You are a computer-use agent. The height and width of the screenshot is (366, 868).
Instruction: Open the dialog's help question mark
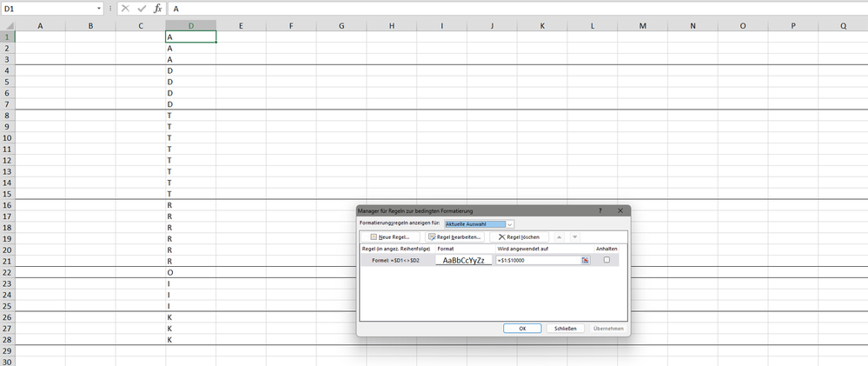(x=600, y=211)
